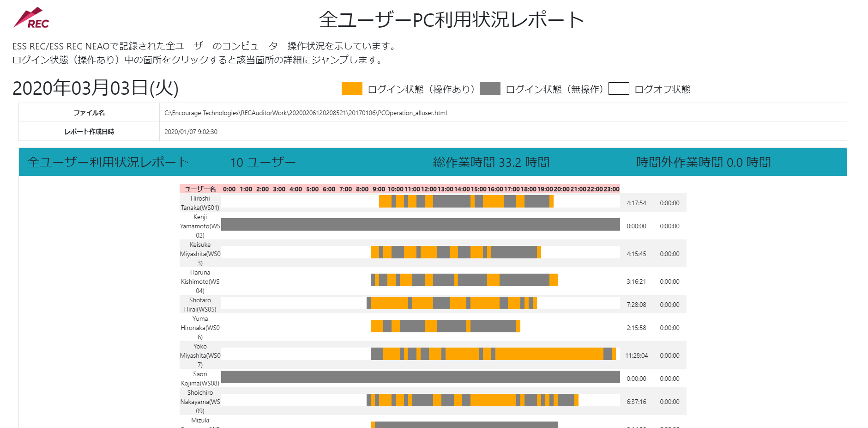This screenshot has width=868, height=428.
Task: Click the orange login-active legend swatch
Action: [352, 88]
